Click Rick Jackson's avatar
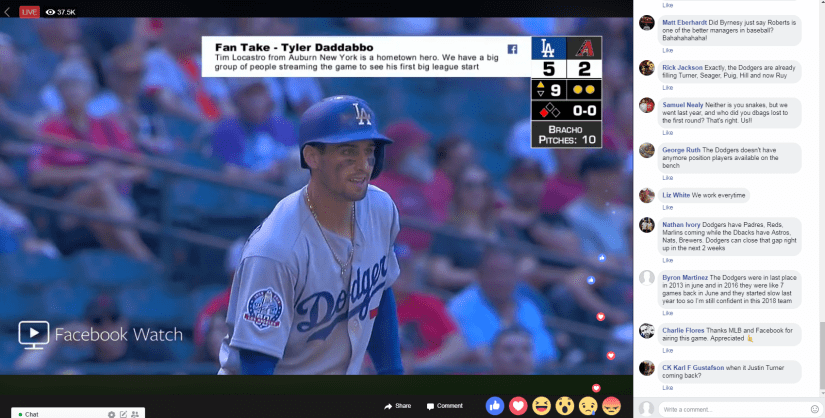Image resolution: width=825 pixels, height=418 pixels. click(647, 68)
